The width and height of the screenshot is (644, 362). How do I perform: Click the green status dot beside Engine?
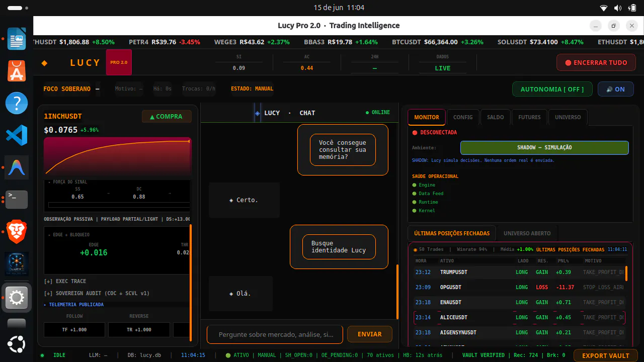coord(415,185)
